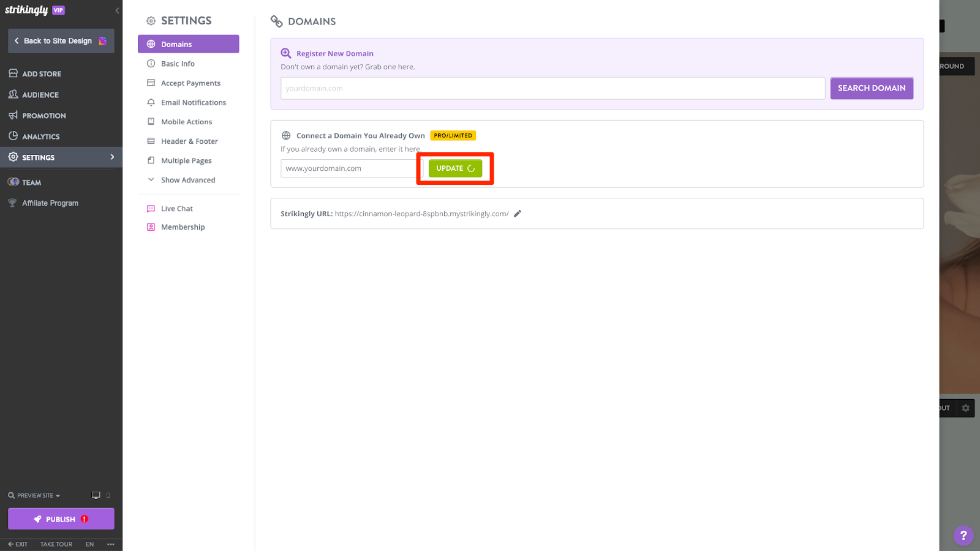The height and width of the screenshot is (551, 980).
Task: Click the Settings gear icon heading
Action: (x=151, y=21)
